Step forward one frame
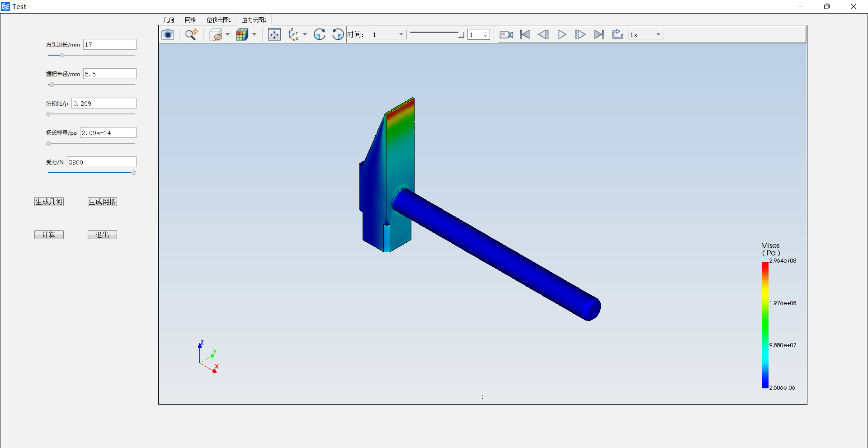 580,34
